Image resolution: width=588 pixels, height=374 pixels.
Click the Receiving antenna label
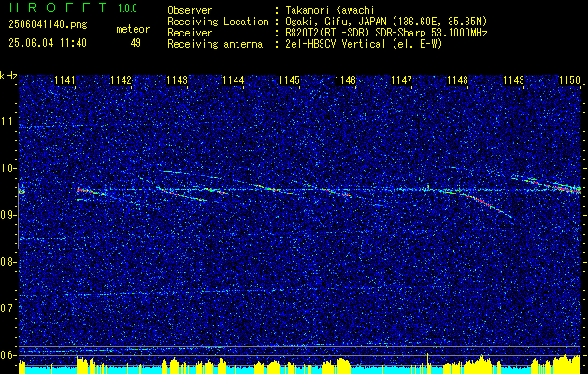215,44
